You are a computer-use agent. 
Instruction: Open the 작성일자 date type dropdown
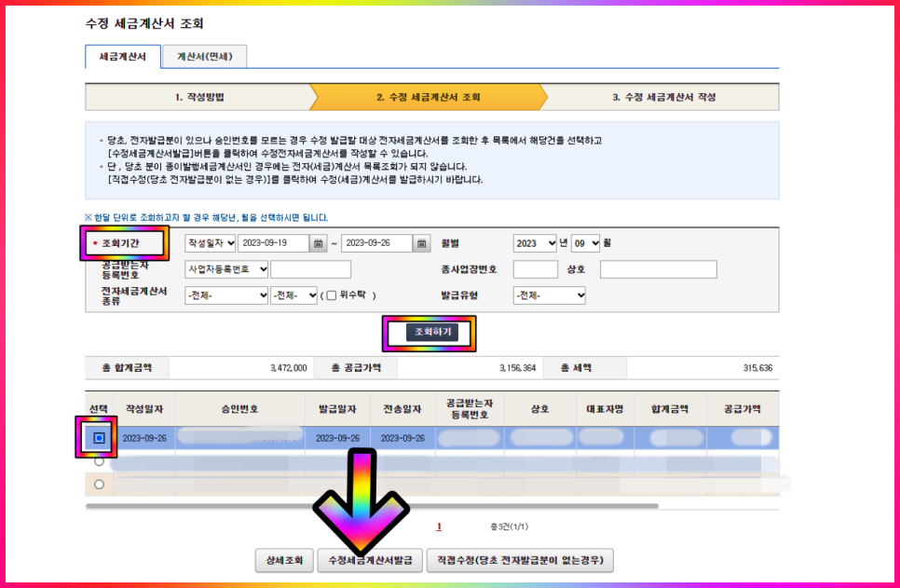point(210,243)
